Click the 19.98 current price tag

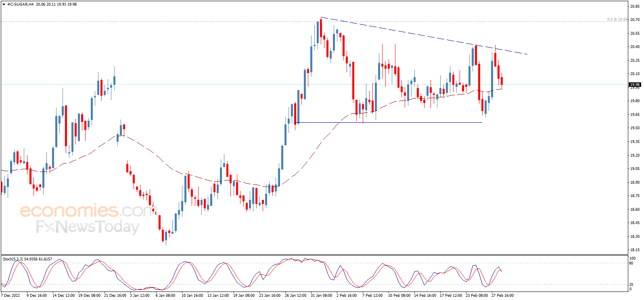click(635, 85)
